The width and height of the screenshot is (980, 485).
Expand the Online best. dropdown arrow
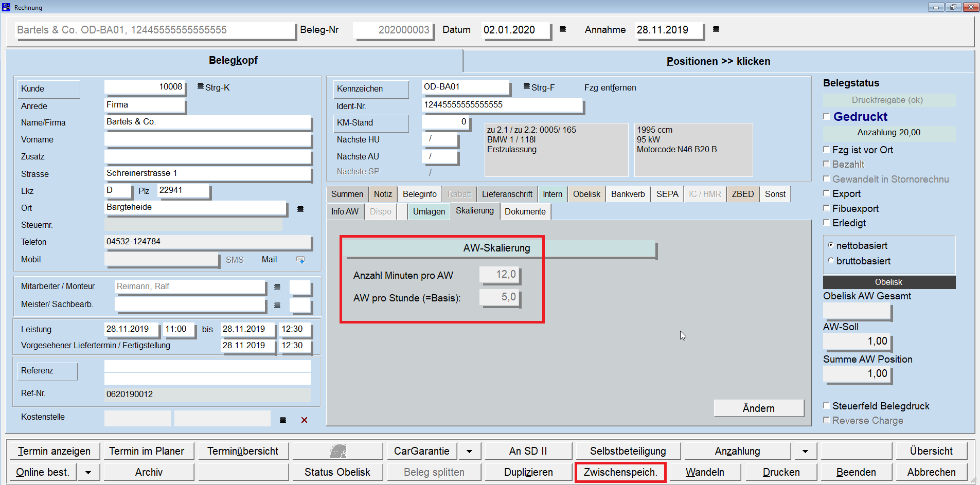point(88,472)
